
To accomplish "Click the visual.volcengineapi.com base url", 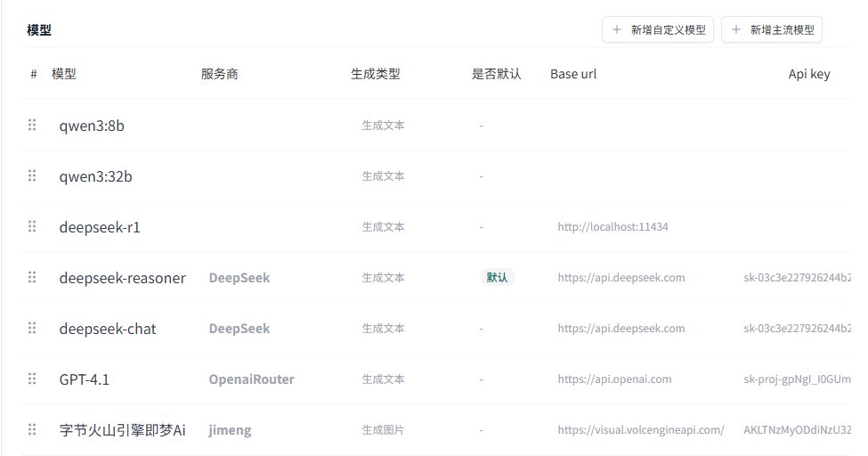I will 640,430.
